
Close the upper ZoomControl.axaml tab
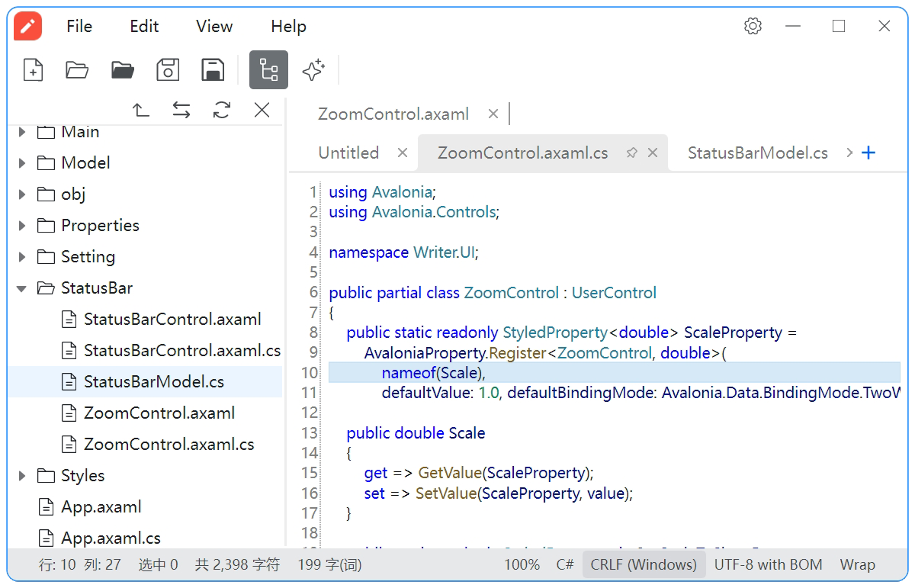(x=493, y=114)
